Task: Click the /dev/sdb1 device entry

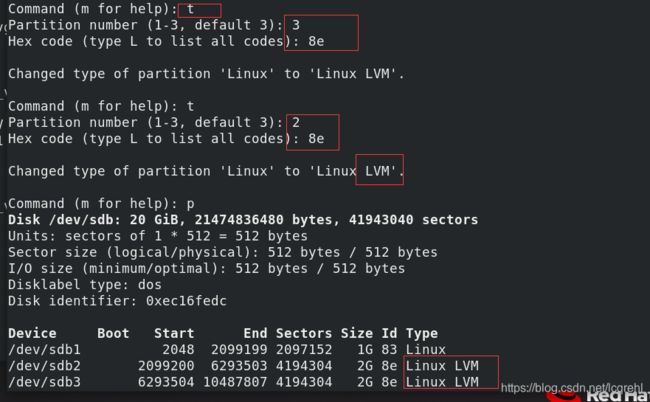Action: tap(44, 349)
